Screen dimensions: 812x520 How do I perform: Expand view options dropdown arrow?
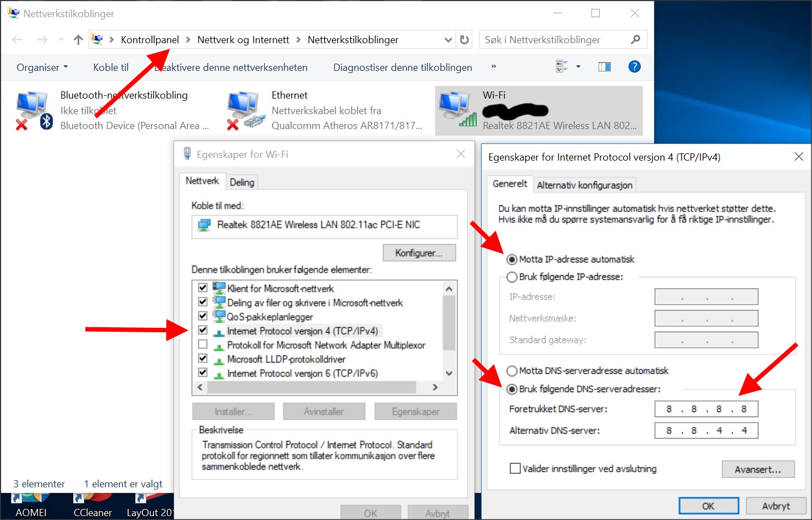point(578,66)
